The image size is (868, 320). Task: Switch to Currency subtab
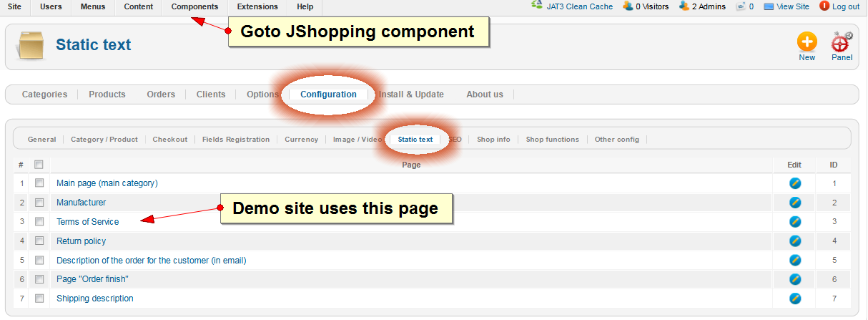(301, 140)
